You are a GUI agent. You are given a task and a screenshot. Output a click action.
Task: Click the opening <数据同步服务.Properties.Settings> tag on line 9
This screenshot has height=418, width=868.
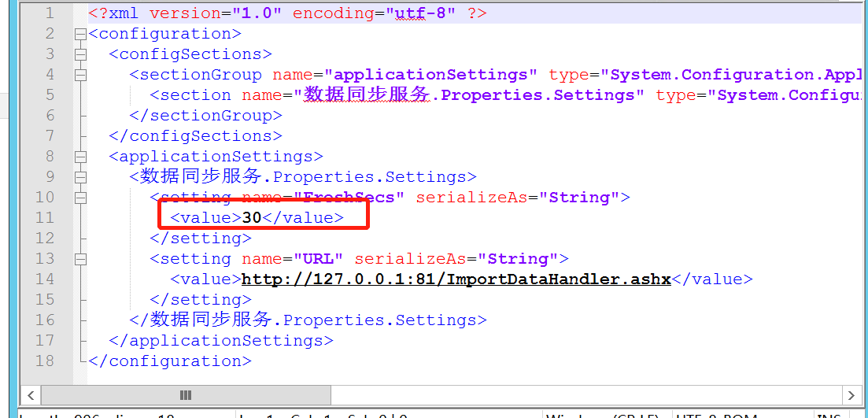[x=303, y=177]
